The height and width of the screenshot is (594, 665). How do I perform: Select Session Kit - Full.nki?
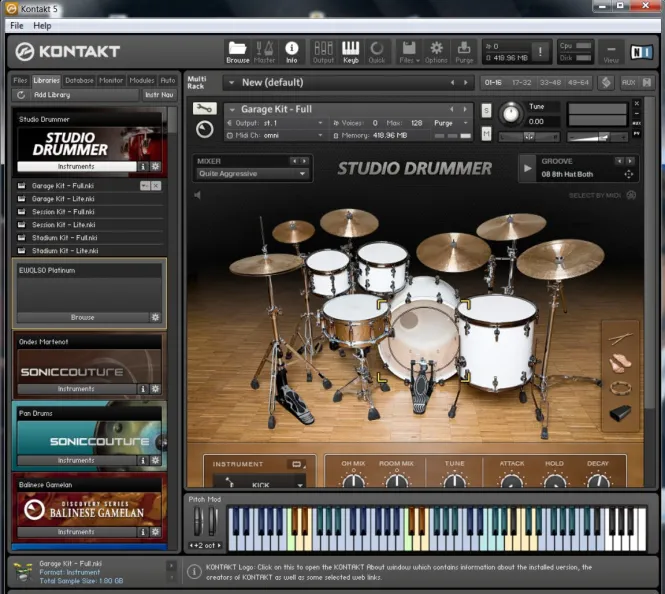point(63,212)
